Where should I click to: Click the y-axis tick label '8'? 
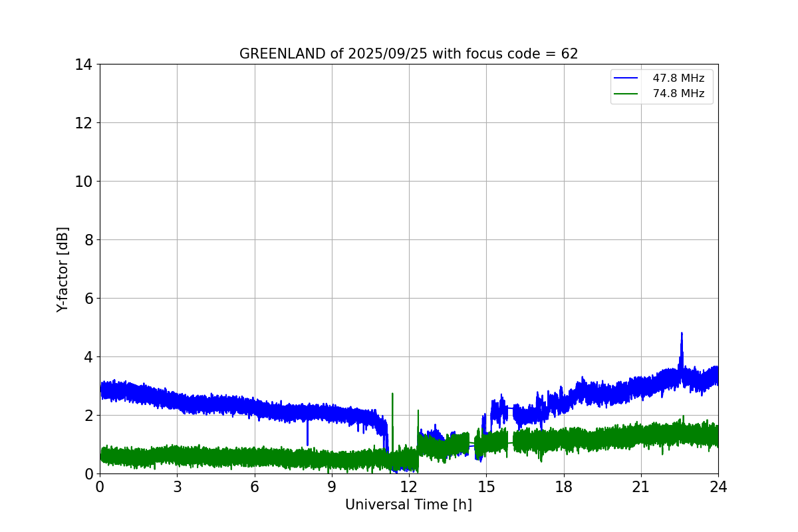(87, 240)
